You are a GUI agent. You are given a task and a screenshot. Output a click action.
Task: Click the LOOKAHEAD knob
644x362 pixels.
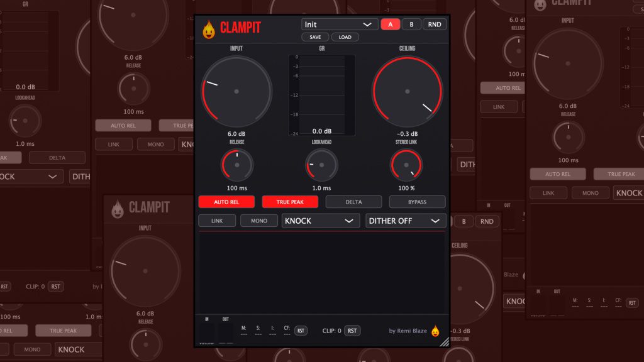coord(321,165)
